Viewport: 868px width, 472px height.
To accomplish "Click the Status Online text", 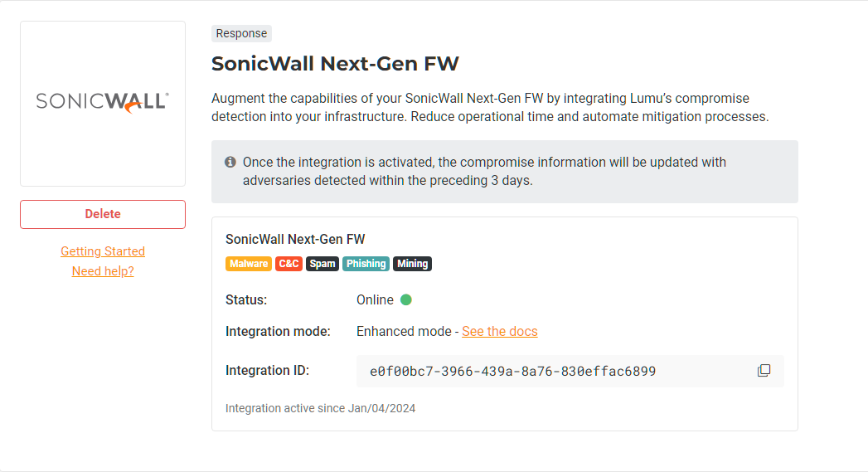I will pyautogui.click(x=375, y=299).
